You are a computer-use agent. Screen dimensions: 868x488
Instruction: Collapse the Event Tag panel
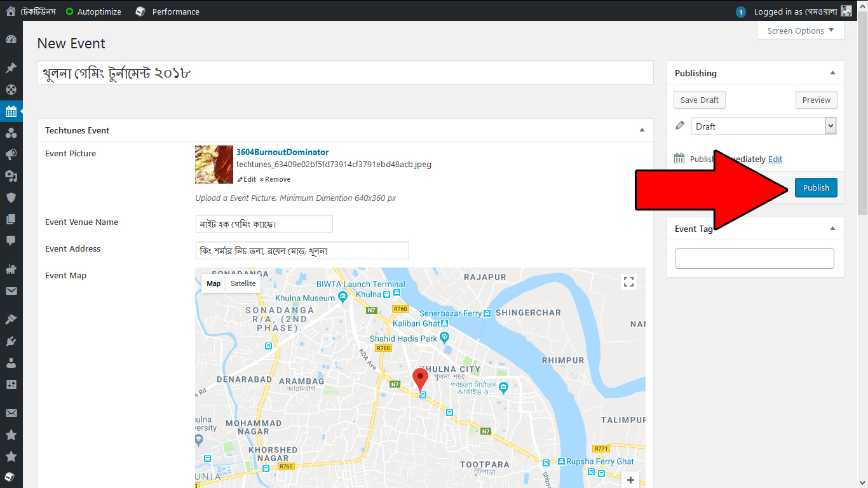coord(832,229)
